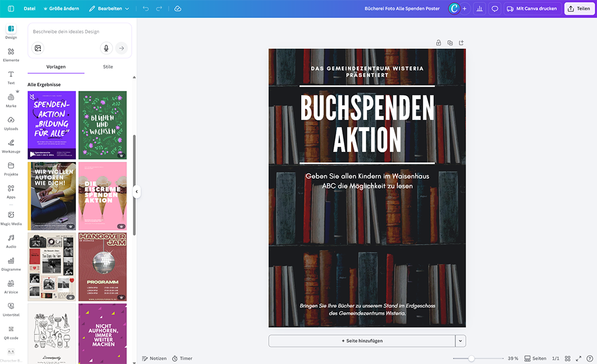
Task: Add collaborator with plus button
Action: [465, 8]
